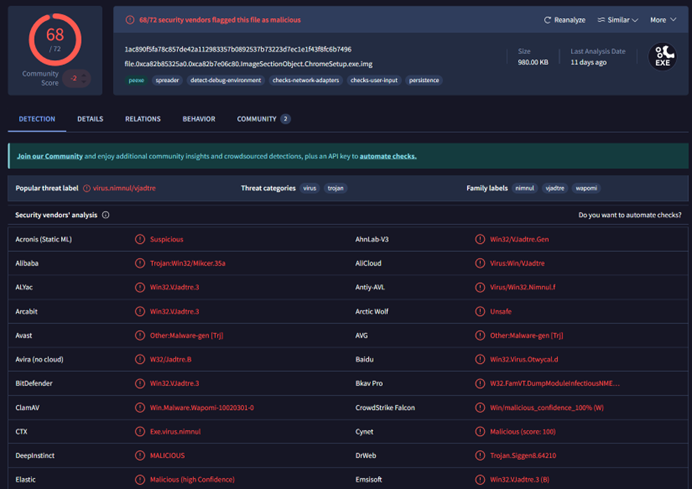Follow the Join our Community link
Viewport: 692px width, 489px height.
(50, 156)
